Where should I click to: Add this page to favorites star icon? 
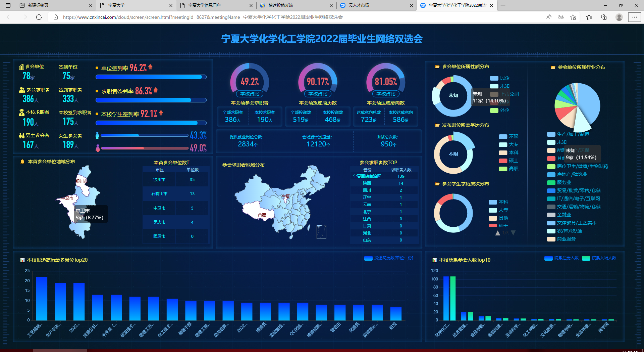point(573,17)
